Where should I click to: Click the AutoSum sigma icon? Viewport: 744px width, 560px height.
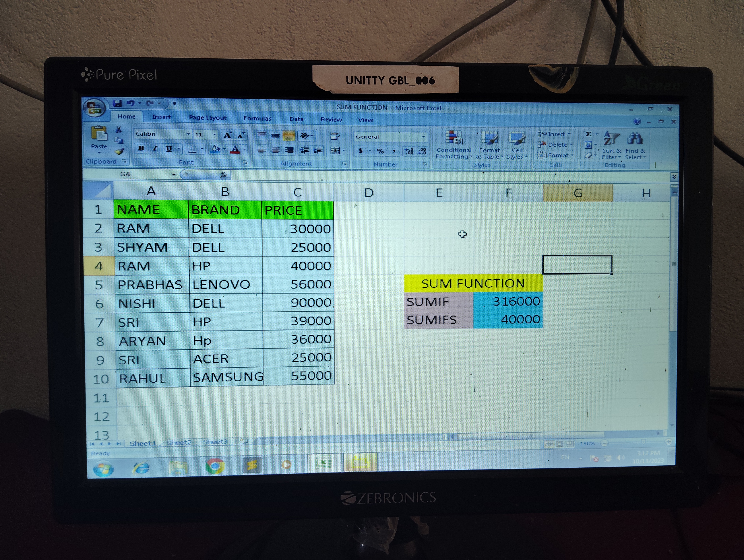pyautogui.click(x=588, y=134)
